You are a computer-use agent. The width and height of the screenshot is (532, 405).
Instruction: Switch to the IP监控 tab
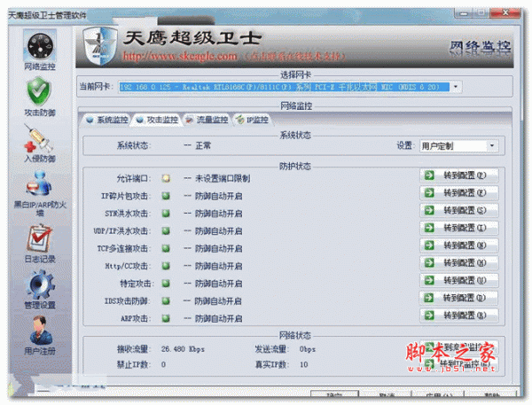(253, 120)
